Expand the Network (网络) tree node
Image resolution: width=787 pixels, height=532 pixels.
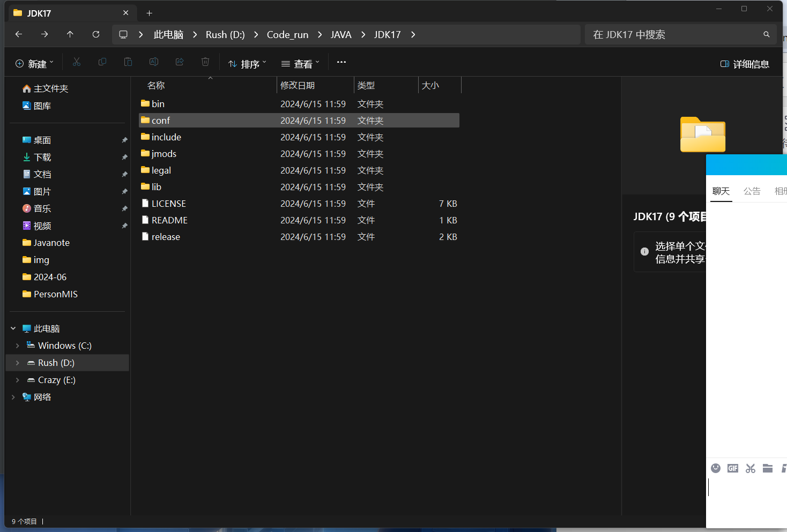13,397
